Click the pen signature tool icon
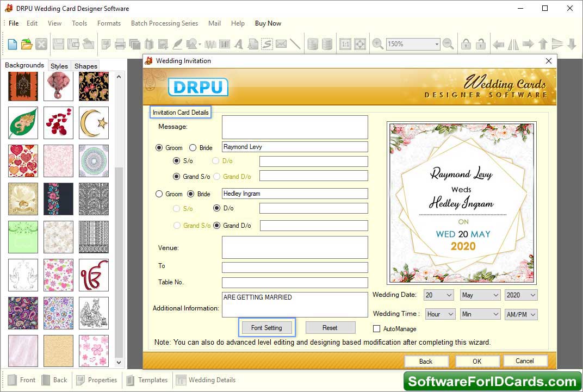Viewport: 583px width, 392px height. [x=177, y=44]
